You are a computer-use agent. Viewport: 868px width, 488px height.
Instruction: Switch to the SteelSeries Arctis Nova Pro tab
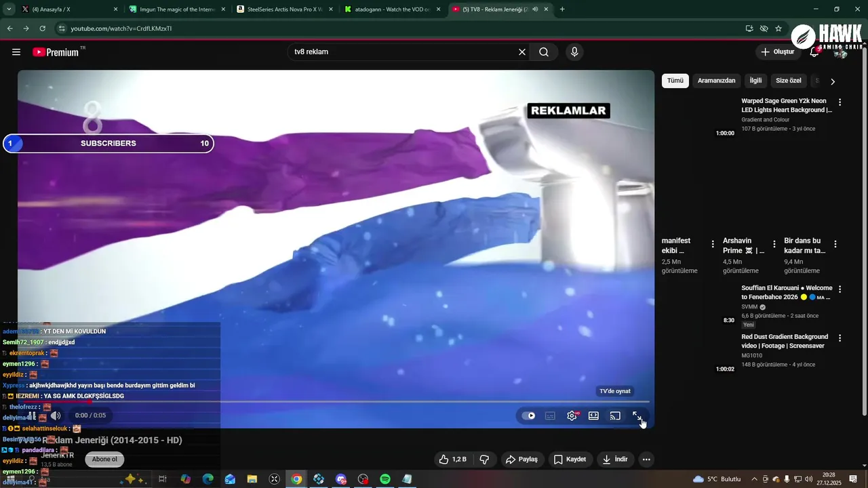285,9
